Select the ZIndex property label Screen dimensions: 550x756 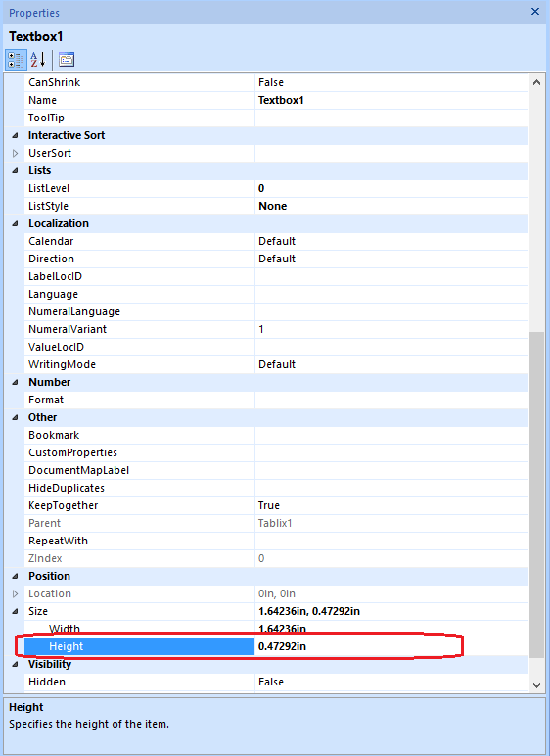(x=45, y=559)
